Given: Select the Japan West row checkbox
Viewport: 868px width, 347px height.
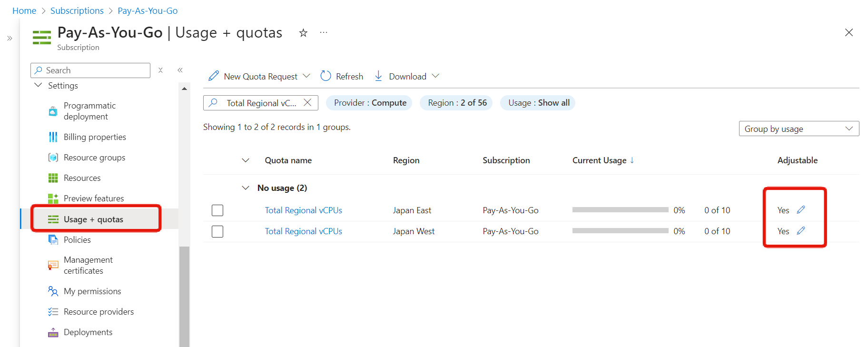Looking at the screenshot, I should coord(217,231).
